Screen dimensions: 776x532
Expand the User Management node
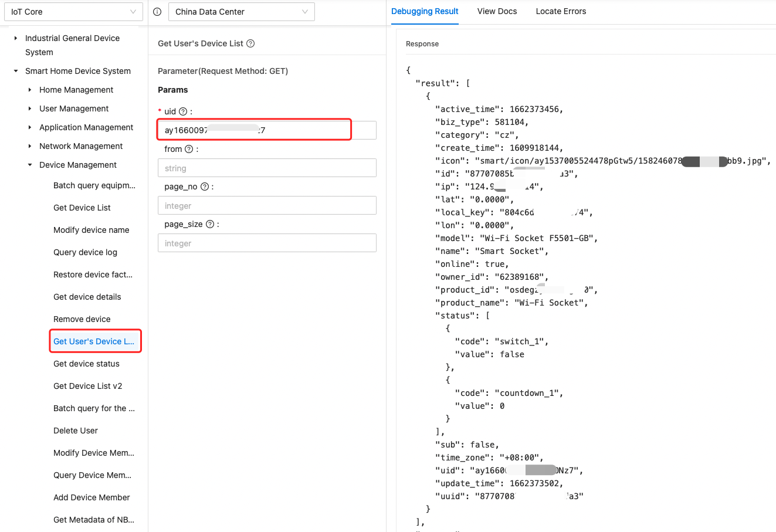pos(30,109)
